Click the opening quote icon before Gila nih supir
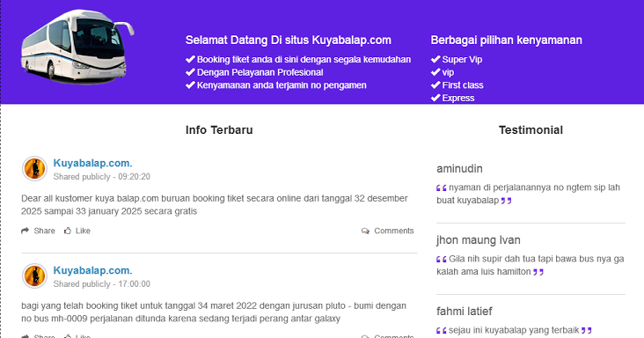The height and width of the screenshot is (338, 644). (442, 259)
